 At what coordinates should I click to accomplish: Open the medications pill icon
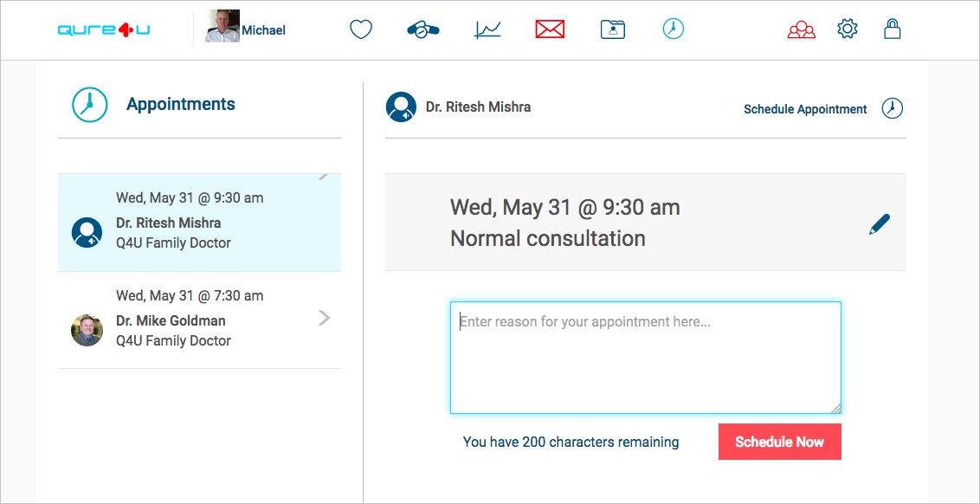point(423,29)
